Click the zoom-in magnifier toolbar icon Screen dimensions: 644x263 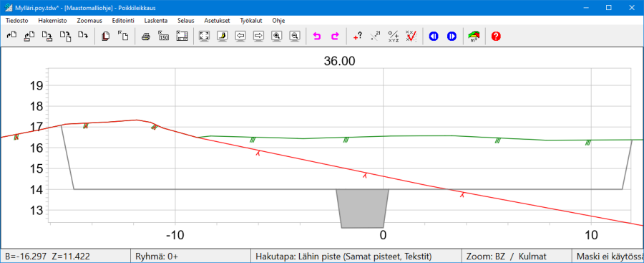[x=277, y=37]
